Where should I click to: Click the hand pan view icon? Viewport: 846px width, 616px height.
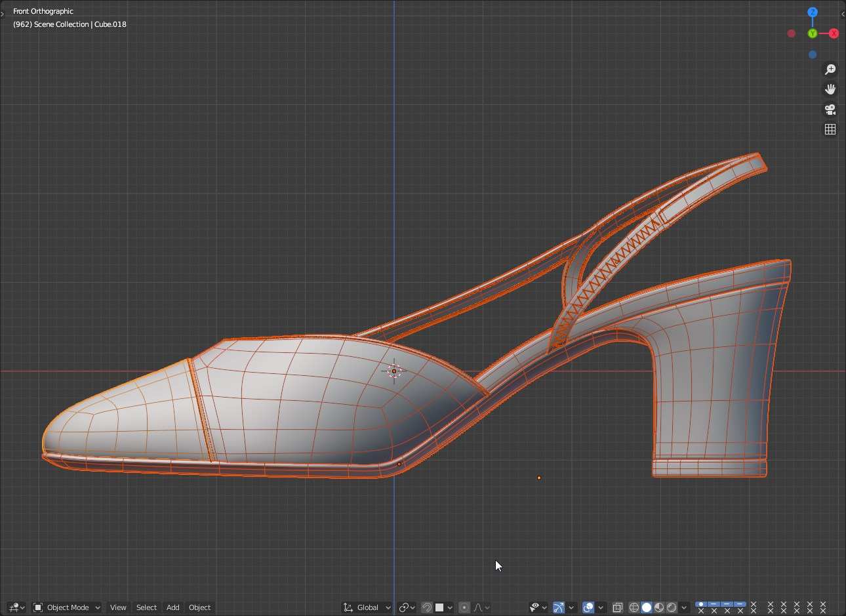[x=830, y=89]
